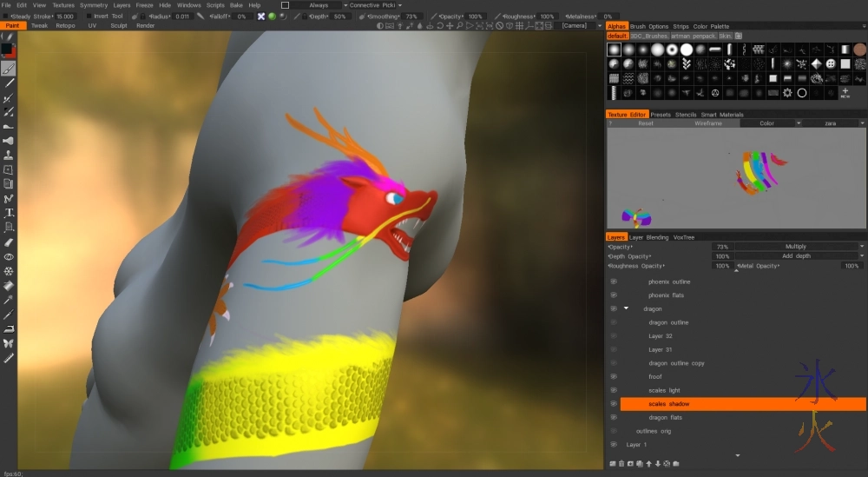Collapse the dragon layer group
This screenshot has height=477, width=868.
click(626, 308)
